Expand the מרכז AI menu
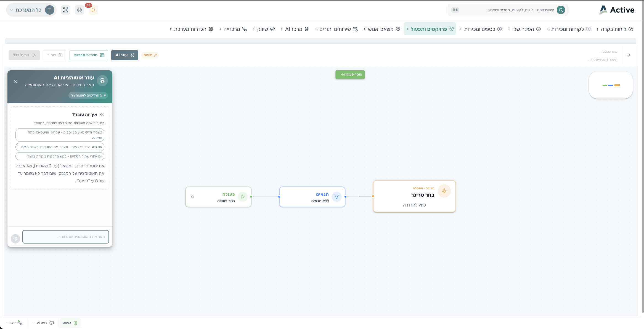This screenshot has width=644, height=329. coord(295,29)
